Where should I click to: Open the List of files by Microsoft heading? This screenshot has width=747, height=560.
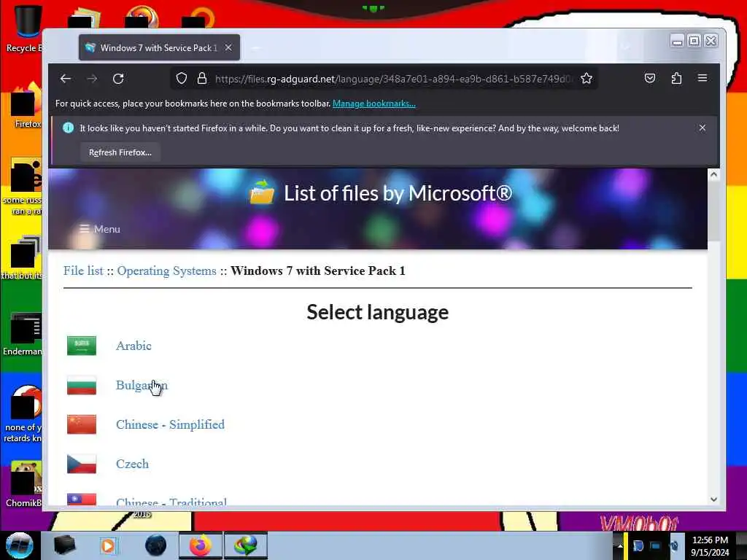click(x=398, y=192)
